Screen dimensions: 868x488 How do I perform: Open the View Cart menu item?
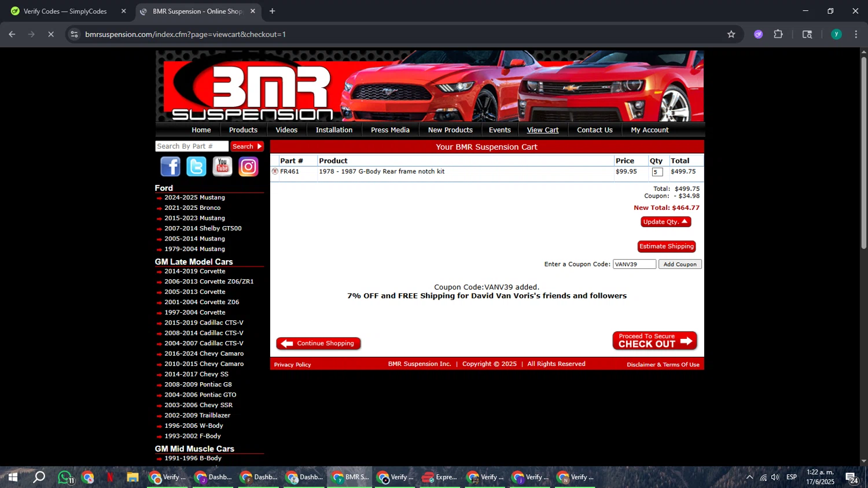[543, 130]
